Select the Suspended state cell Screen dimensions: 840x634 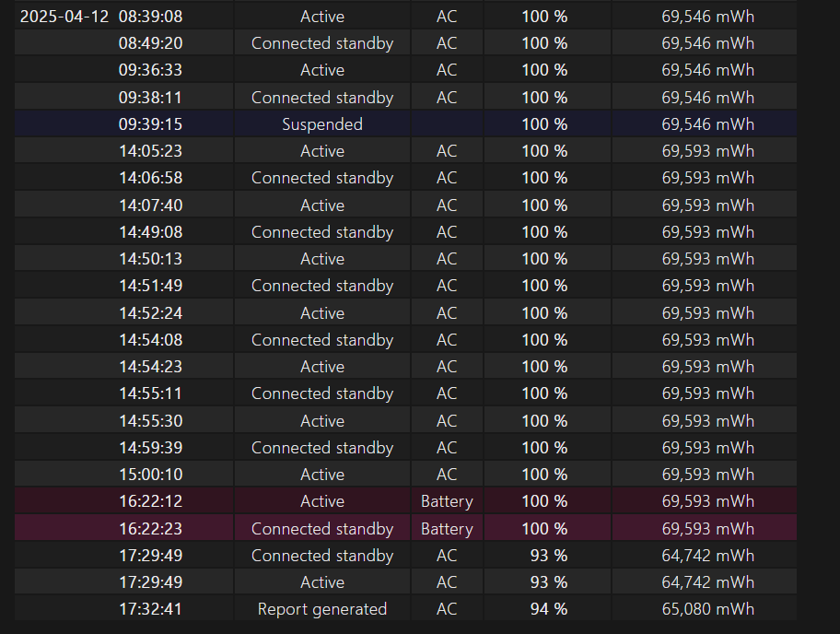point(322,124)
